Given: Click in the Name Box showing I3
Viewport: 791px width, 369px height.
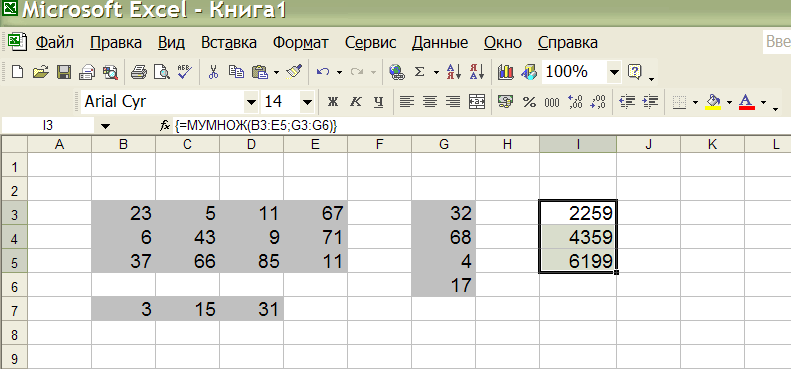Looking at the screenshot, I should tap(48, 126).
